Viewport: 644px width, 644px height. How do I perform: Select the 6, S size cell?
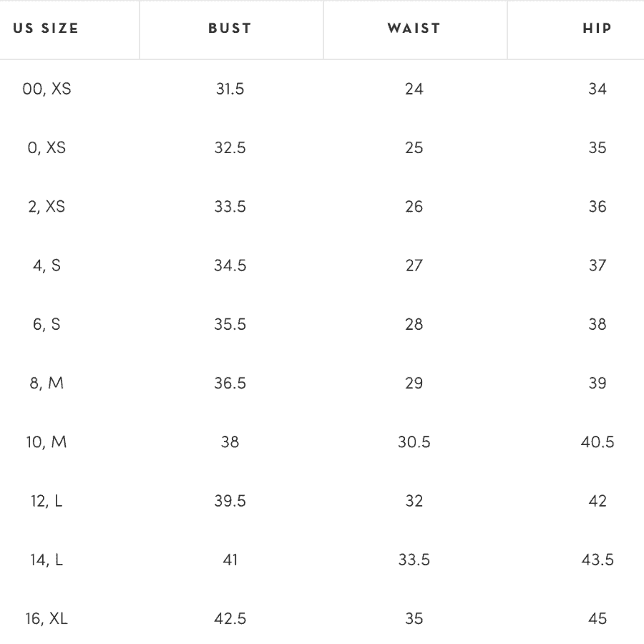pyautogui.click(x=47, y=324)
